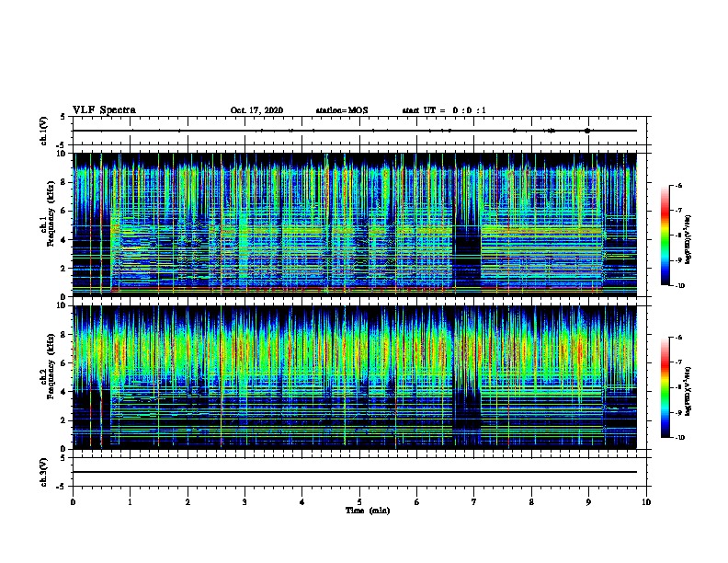Click the ch.2 color bar log(PSD) unit label
The width and height of the screenshot is (728, 563).
tap(688, 391)
